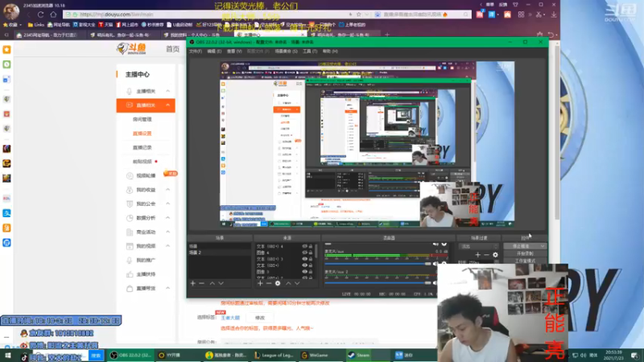Screen dimensions: 644x362
Task: Expand the 我的视频 sidebar section
Action: (168, 246)
